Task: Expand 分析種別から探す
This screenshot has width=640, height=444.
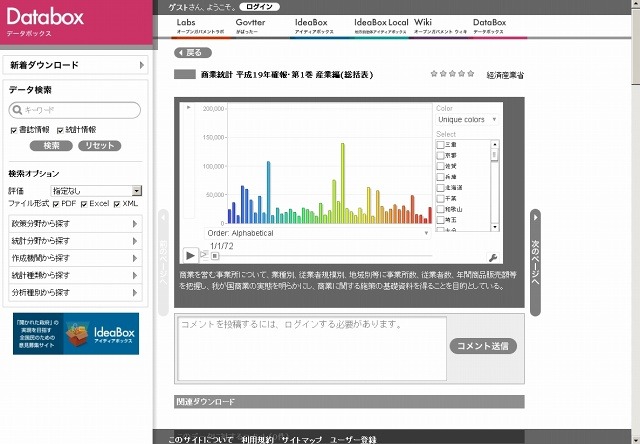Action: tap(76, 292)
